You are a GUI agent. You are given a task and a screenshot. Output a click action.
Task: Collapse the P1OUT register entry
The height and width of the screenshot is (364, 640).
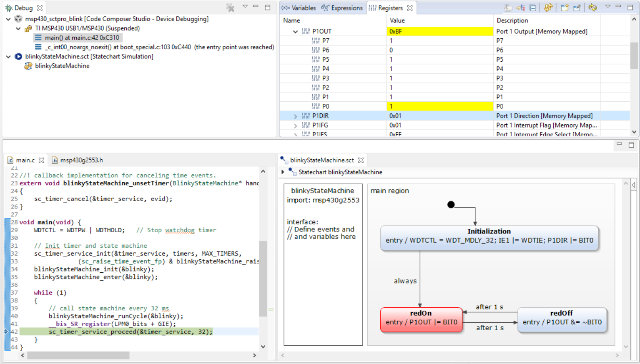pos(296,31)
